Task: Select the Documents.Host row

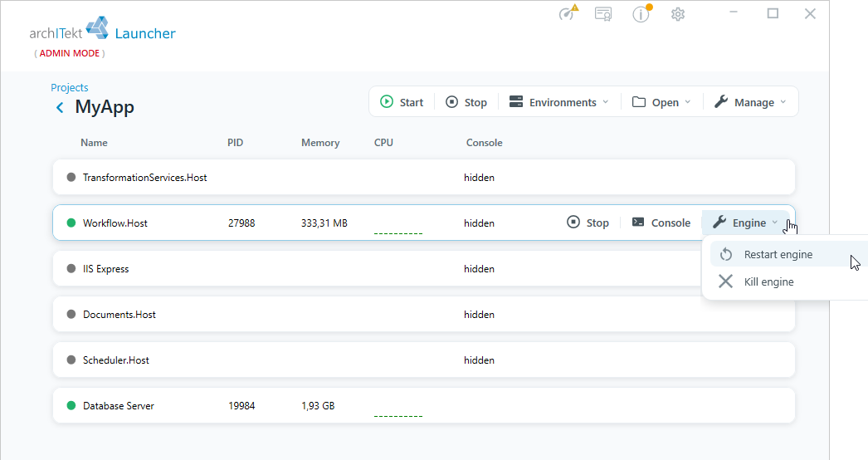Action: (424, 314)
